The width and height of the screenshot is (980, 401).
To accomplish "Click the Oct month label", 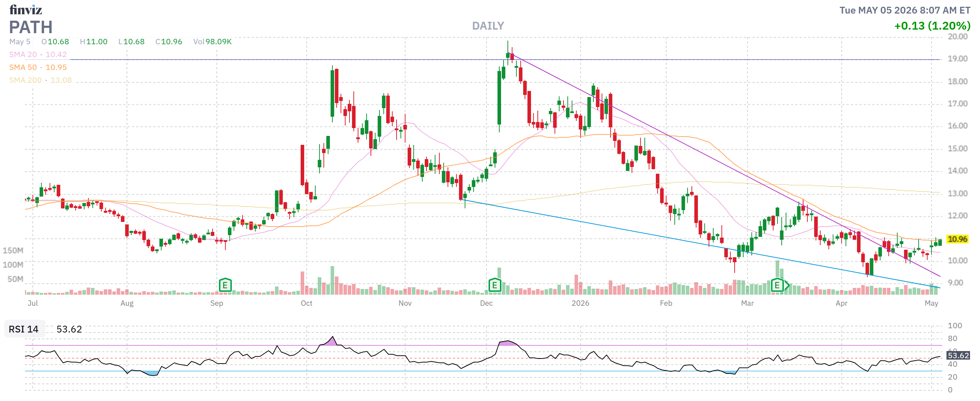I will click(x=307, y=303).
